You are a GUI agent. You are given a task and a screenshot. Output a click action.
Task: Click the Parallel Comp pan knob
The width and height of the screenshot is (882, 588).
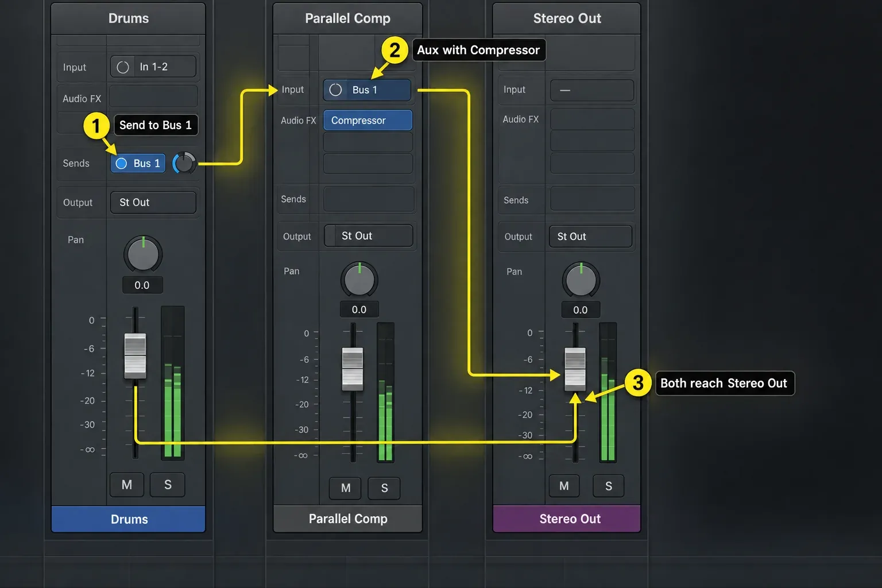[359, 280]
